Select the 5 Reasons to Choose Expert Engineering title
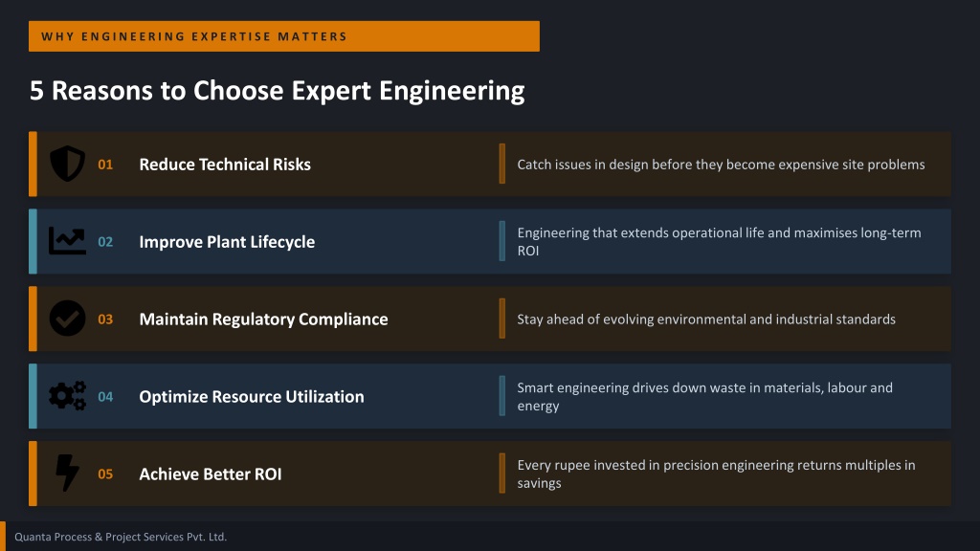 pyautogui.click(x=277, y=91)
